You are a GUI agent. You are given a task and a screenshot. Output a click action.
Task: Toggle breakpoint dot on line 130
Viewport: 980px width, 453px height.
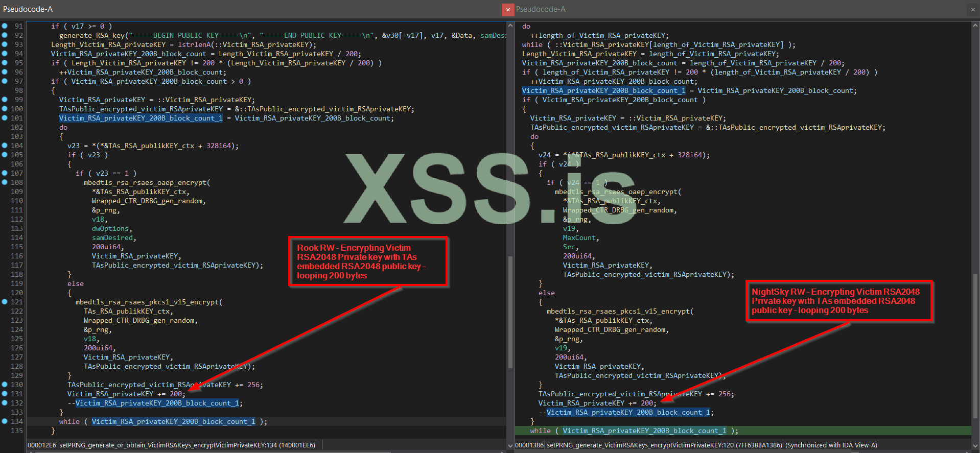click(x=5, y=385)
